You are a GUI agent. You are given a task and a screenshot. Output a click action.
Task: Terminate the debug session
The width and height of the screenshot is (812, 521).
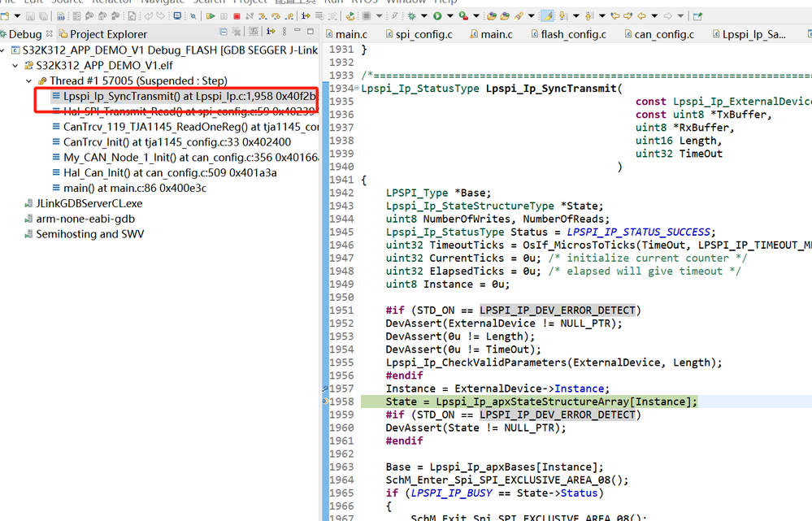point(237,16)
